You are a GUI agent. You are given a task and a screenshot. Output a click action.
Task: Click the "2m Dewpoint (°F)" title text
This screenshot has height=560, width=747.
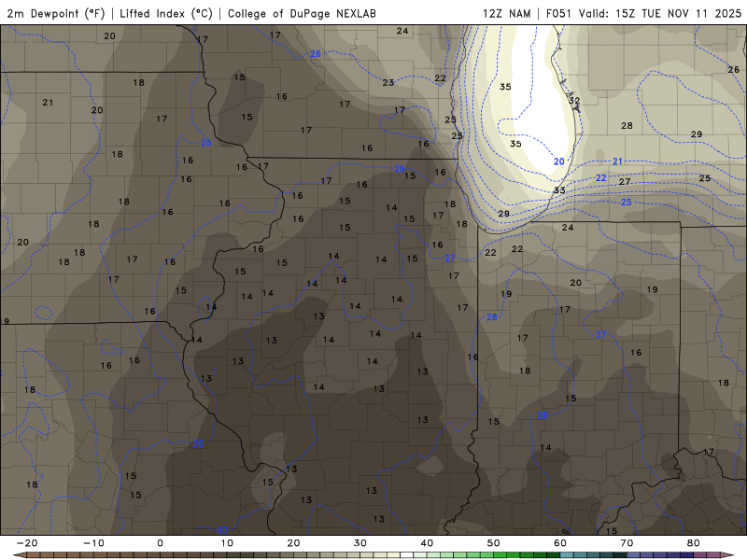56,13
